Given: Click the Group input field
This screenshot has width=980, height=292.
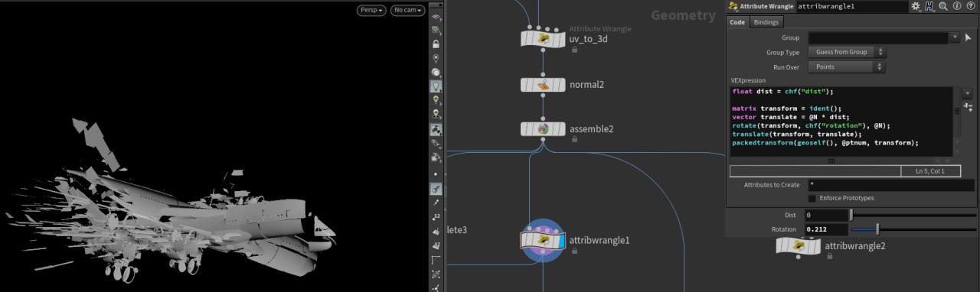Looking at the screenshot, I should coord(878,37).
